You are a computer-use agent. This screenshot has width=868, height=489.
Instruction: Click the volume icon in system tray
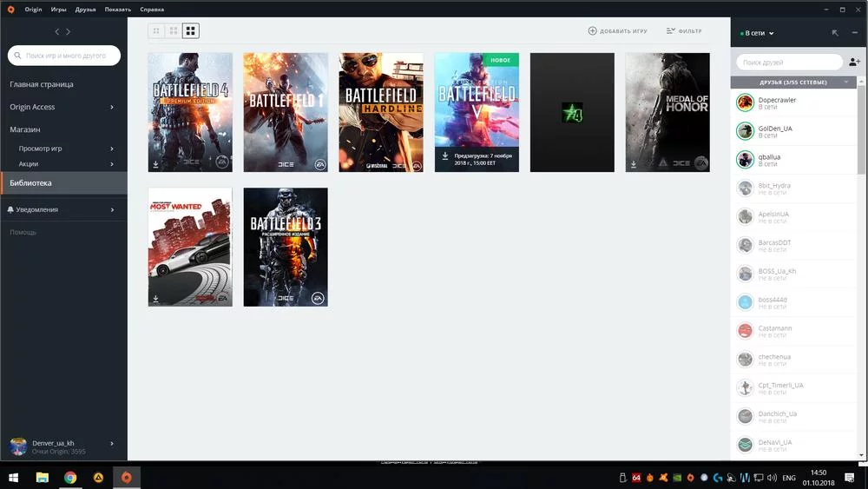click(773, 478)
